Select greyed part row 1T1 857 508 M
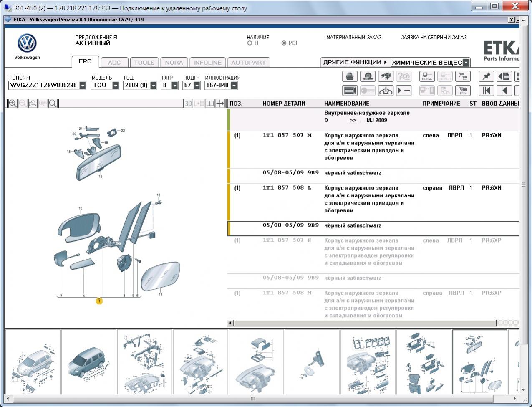 click(373, 304)
